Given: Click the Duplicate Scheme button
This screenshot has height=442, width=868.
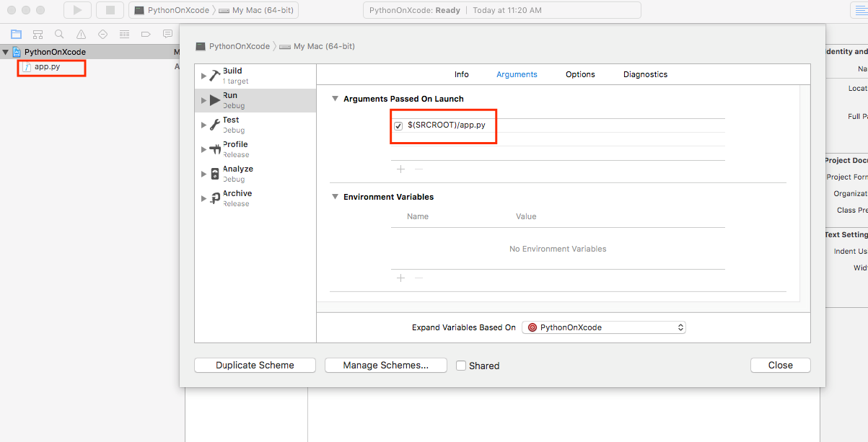Looking at the screenshot, I should tap(255, 366).
